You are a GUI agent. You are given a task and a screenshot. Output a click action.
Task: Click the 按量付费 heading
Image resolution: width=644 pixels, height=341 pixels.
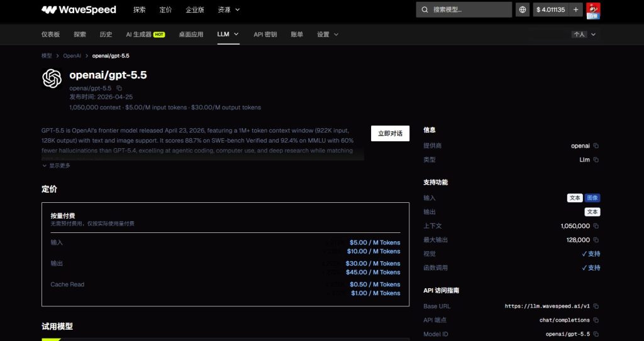coord(63,216)
